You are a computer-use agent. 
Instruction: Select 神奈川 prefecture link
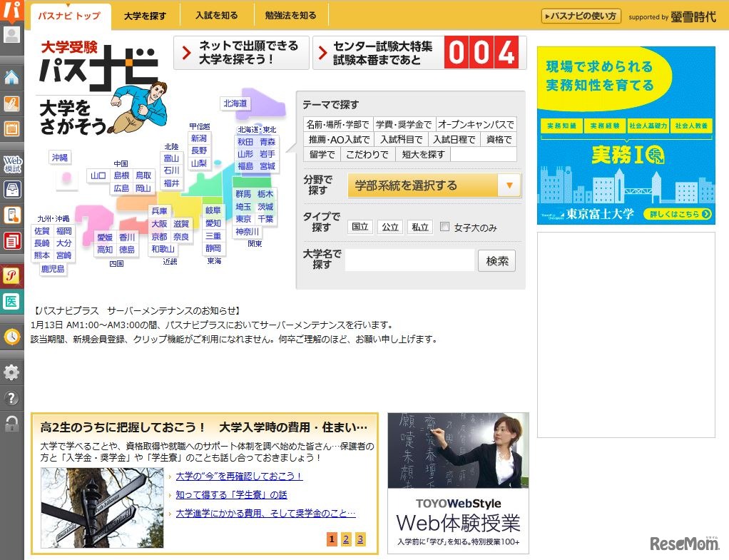point(247,231)
